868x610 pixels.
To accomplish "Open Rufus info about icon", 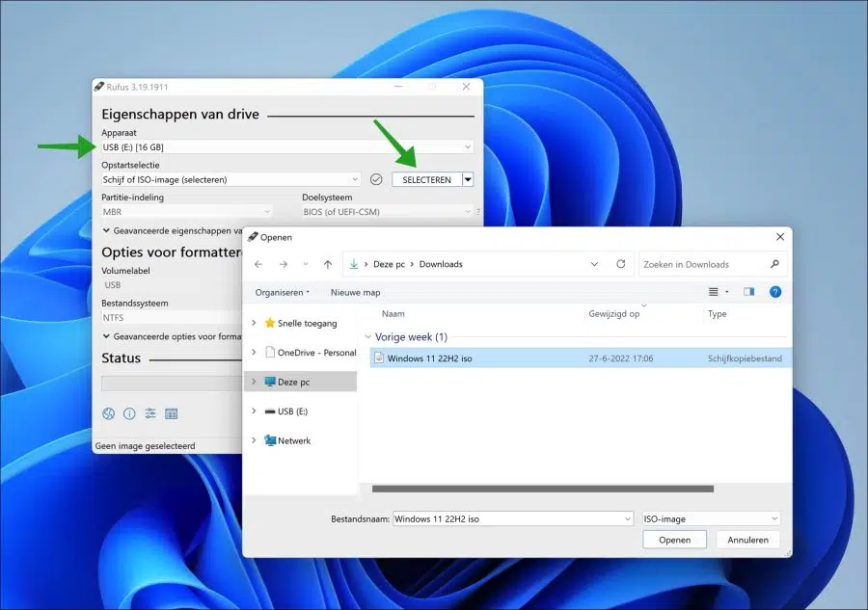I will point(129,413).
